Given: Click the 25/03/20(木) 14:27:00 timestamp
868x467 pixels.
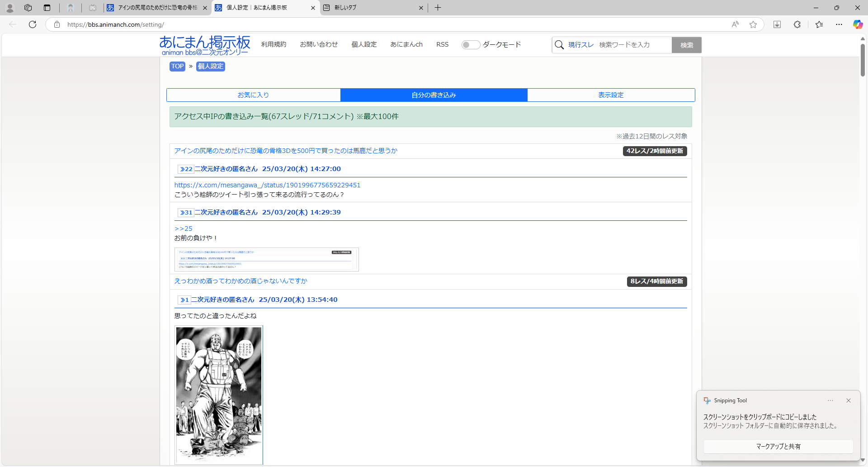Looking at the screenshot, I should coord(302,169).
